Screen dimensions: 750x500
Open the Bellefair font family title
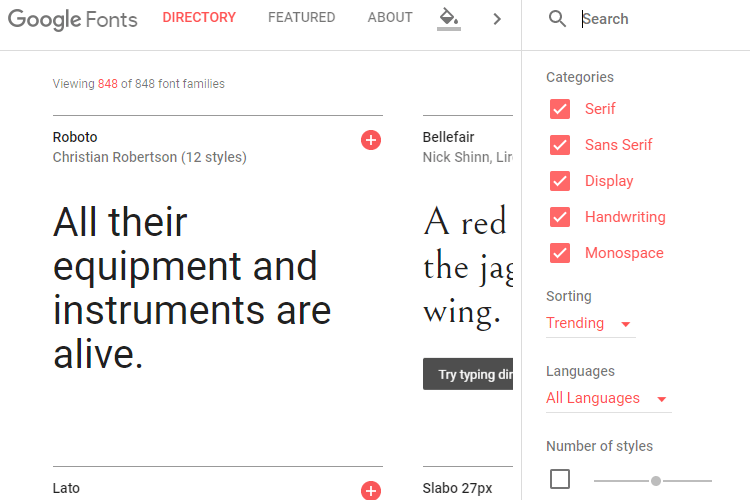click(448, 137)
